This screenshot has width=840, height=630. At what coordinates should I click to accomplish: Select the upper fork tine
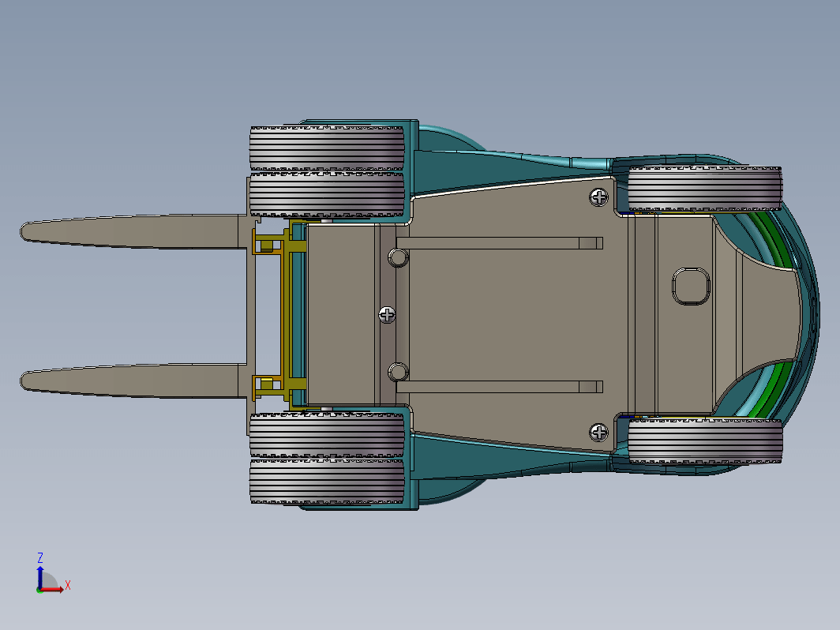point(134,231)
